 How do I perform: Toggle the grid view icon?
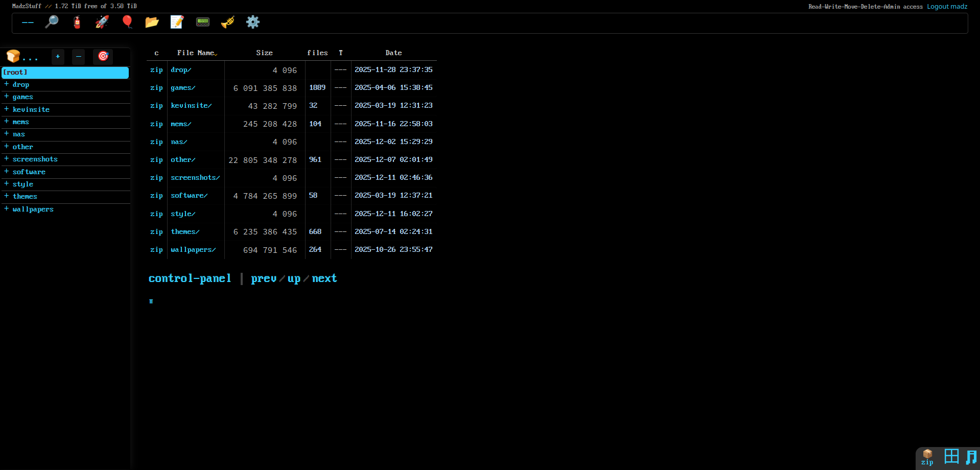pyautogui.click(x=951, y=456)
